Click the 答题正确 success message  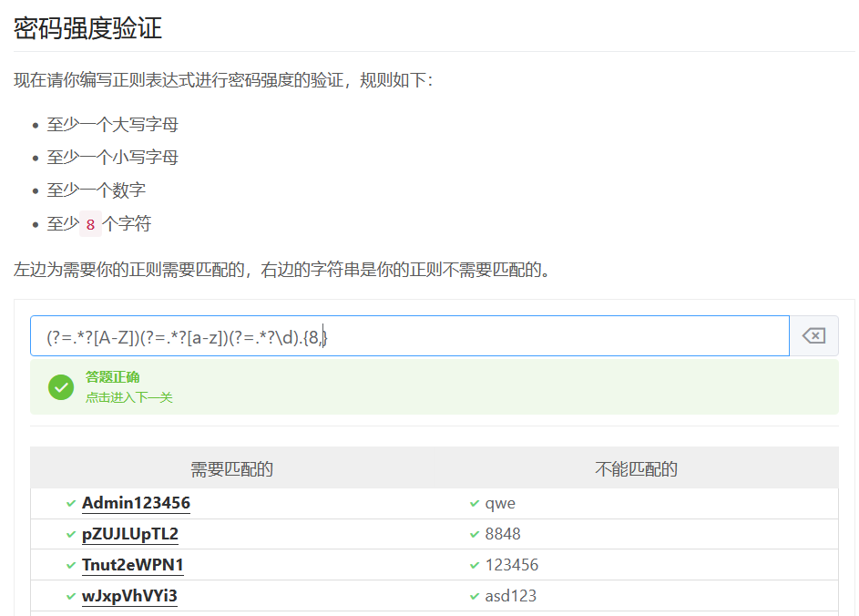(x=113, y=376)
